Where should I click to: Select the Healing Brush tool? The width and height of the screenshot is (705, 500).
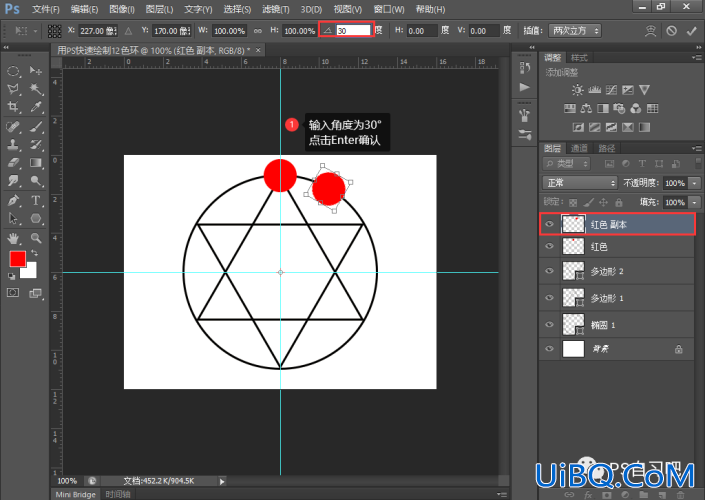click(13, 127)
